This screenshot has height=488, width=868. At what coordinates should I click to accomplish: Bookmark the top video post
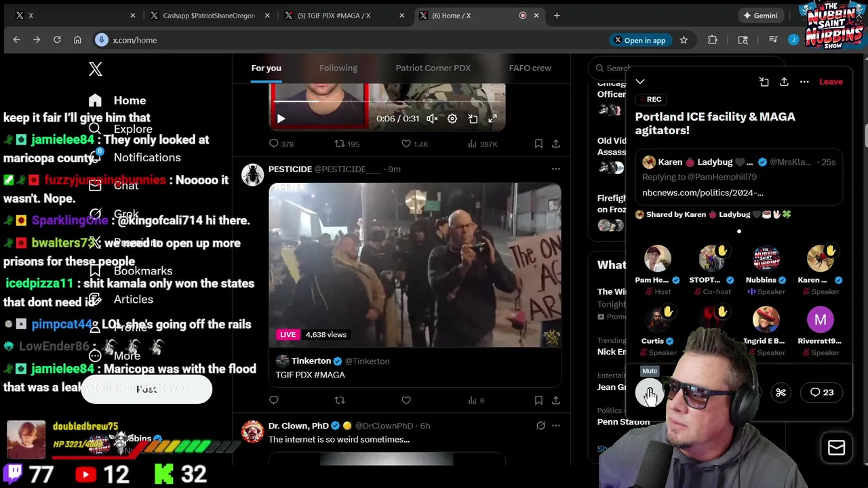tap(538, 144)
